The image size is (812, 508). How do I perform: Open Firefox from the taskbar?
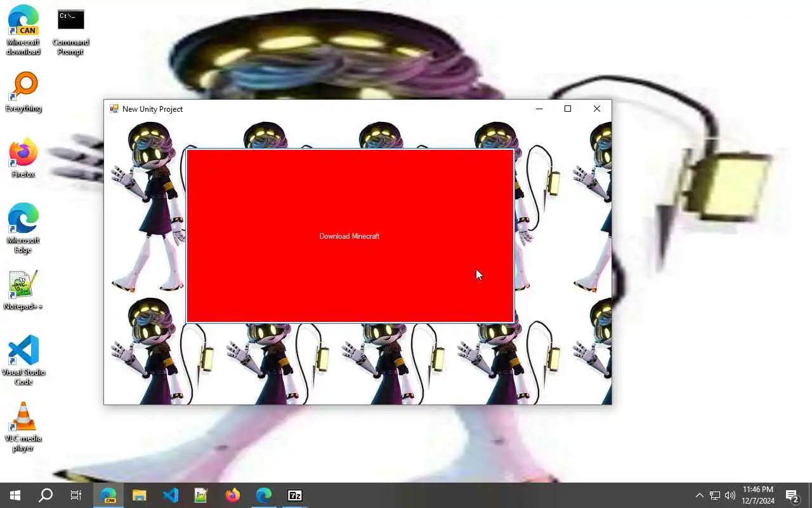point(233,495)
